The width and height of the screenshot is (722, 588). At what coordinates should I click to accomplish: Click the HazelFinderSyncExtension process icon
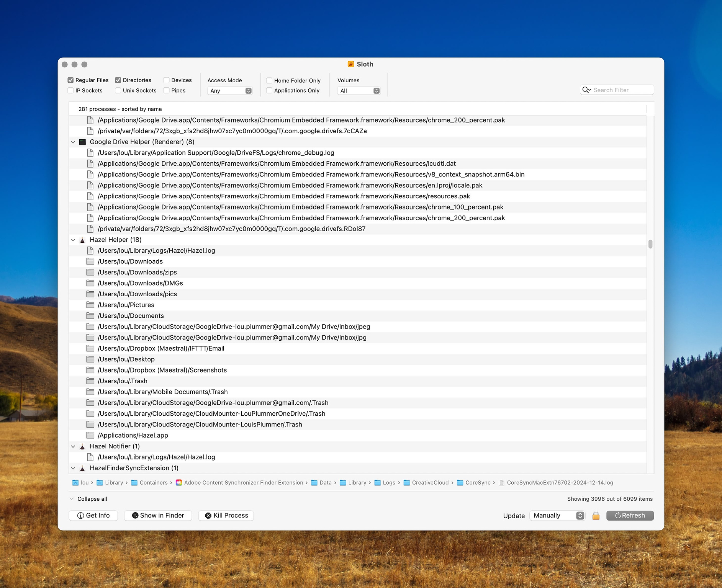pos(82,468)
